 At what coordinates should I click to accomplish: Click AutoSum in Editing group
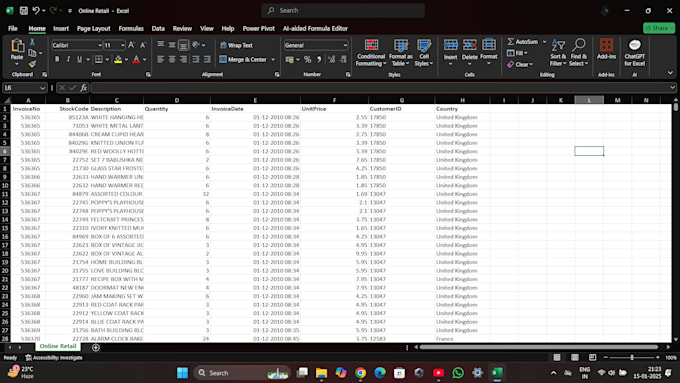523,42
